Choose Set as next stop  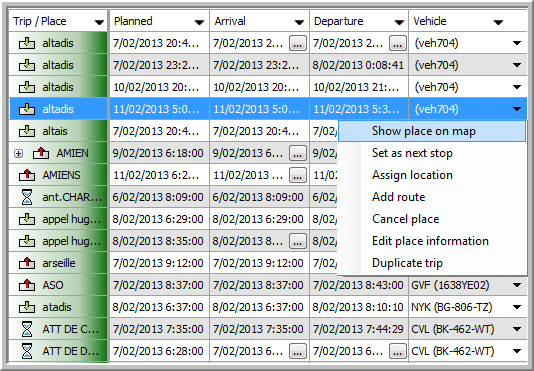432,153
